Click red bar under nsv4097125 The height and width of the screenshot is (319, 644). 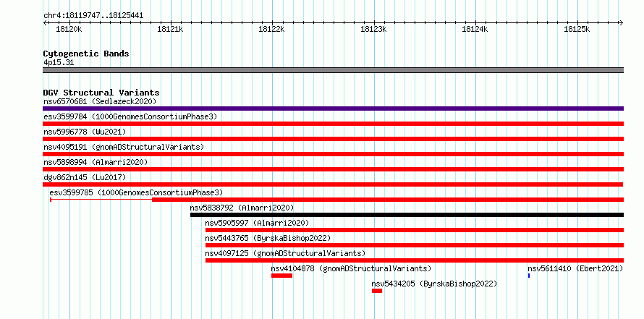pos(415,260)
